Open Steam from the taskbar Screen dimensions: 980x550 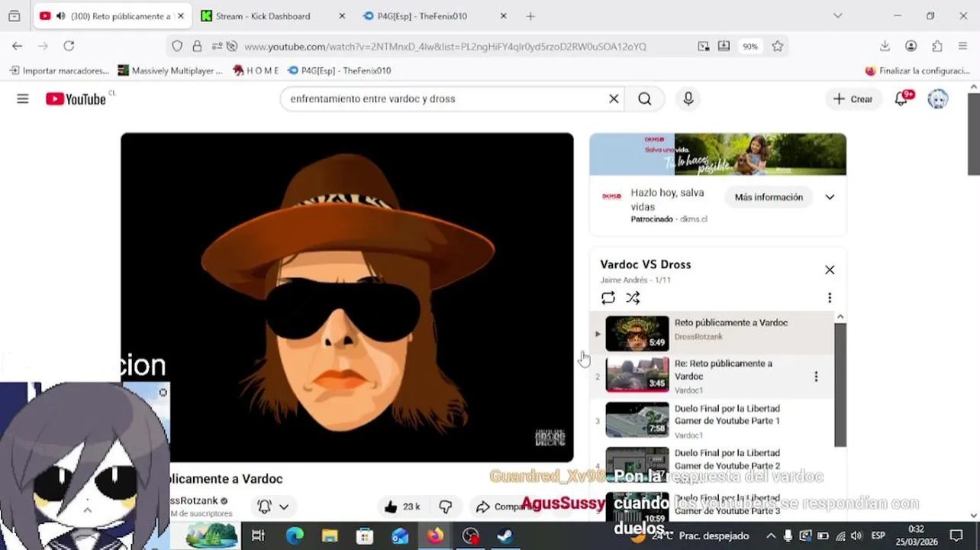(505, 535)
